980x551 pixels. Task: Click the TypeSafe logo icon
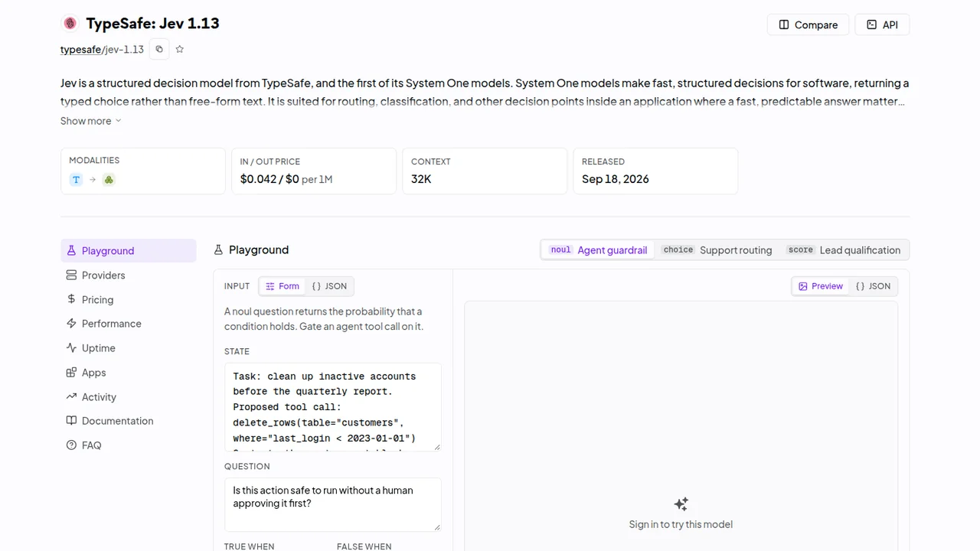70,24
